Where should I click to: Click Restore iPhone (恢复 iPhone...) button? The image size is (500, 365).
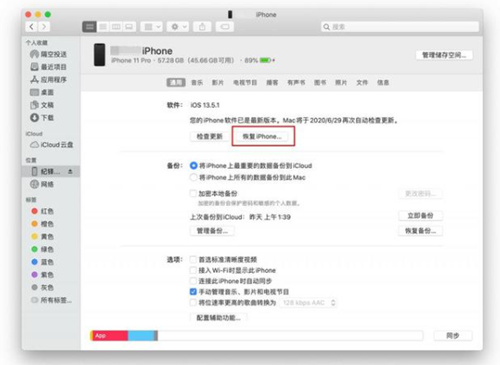[x=262, y=136]
